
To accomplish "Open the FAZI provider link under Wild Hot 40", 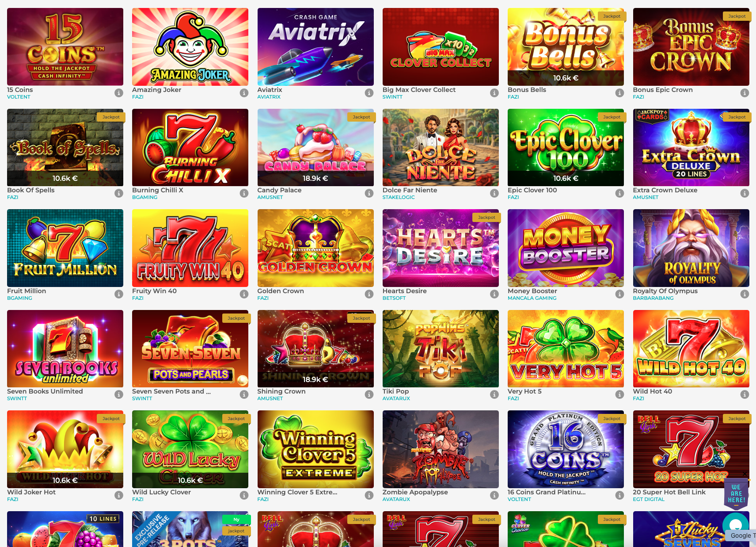I will pyautogui.click(x=638, y=398).
